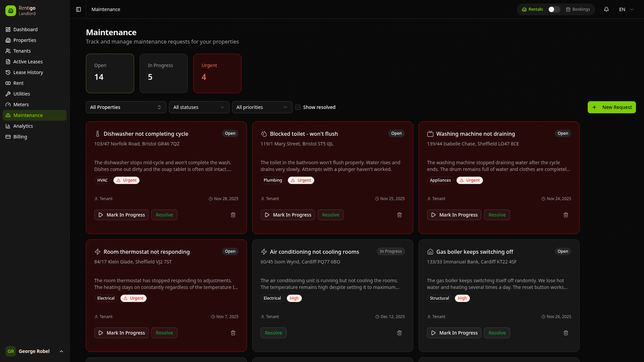Open the Urgent stats card
This screenshot has height=362, width=644.
point(217,73)
